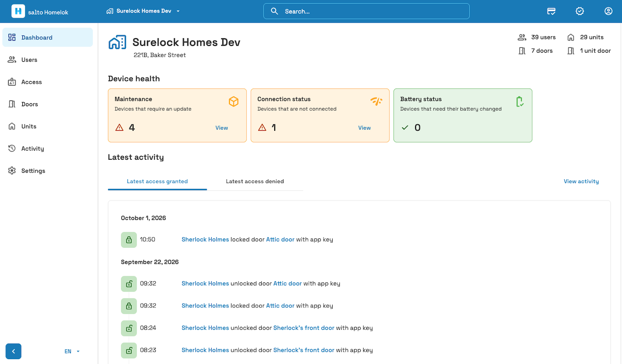The width and height of the screenshot is (622, 364).
Task: Click the "September 22, 2026" date heading
Action: 150,262
